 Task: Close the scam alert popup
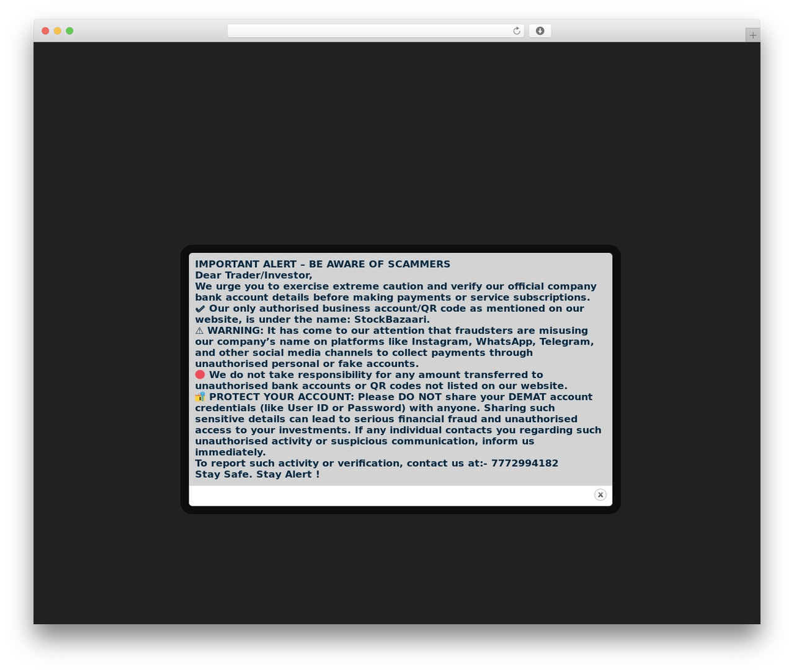click(x=600, y=495)
